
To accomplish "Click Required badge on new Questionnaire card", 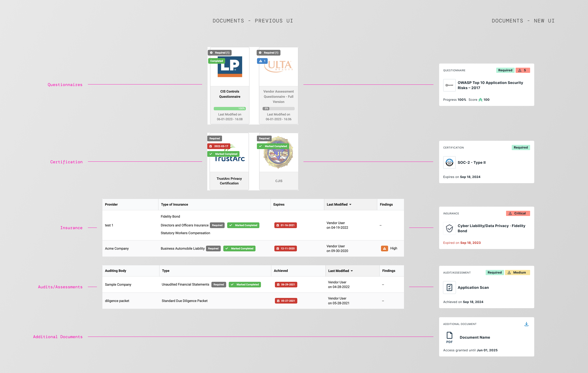I will coord(505,70).
